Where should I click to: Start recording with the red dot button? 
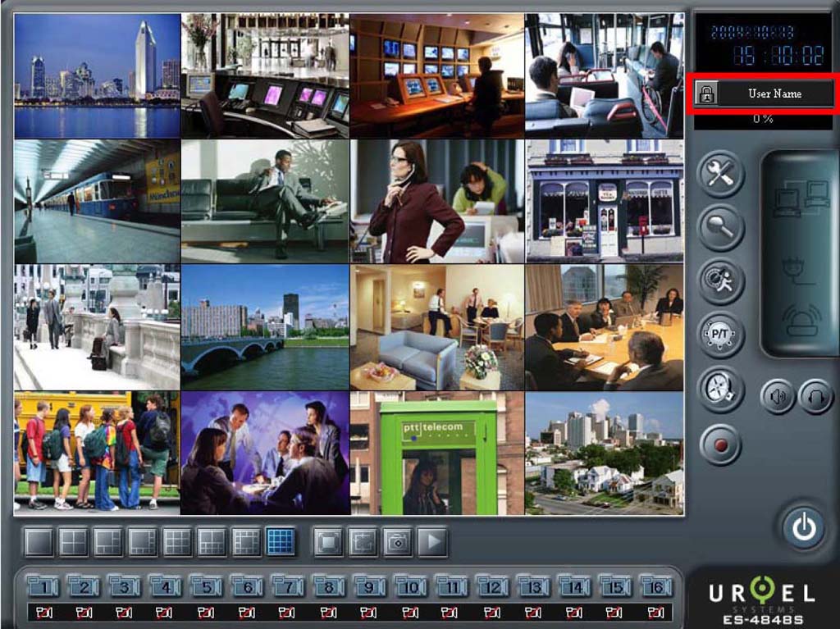click(720, 445)
